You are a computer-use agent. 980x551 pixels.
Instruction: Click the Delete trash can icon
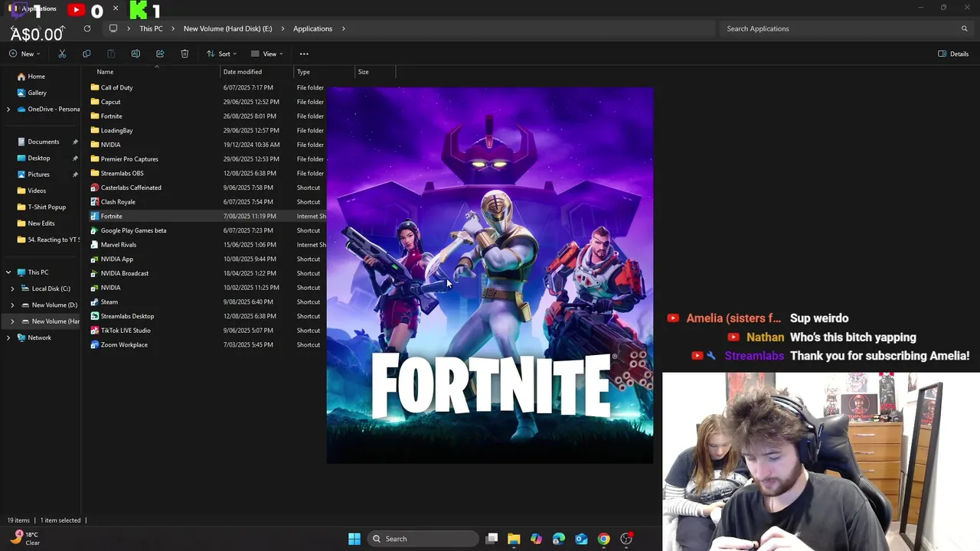(185, 54)
